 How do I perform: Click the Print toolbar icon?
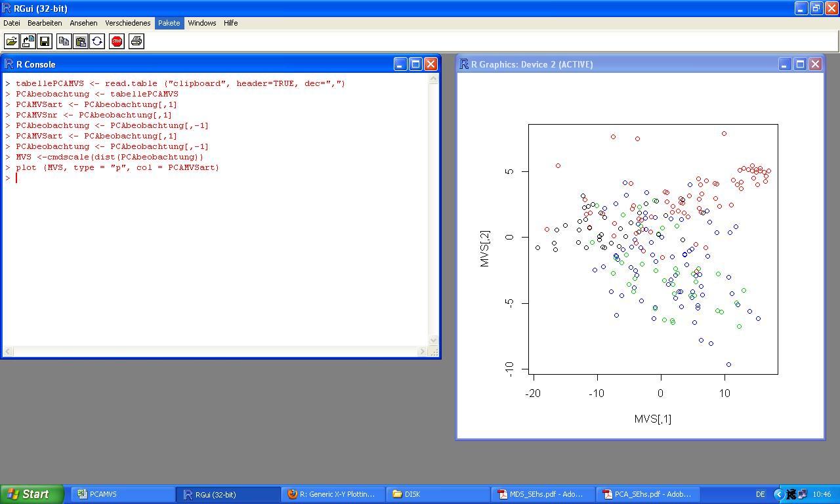[x=136, y=41]
